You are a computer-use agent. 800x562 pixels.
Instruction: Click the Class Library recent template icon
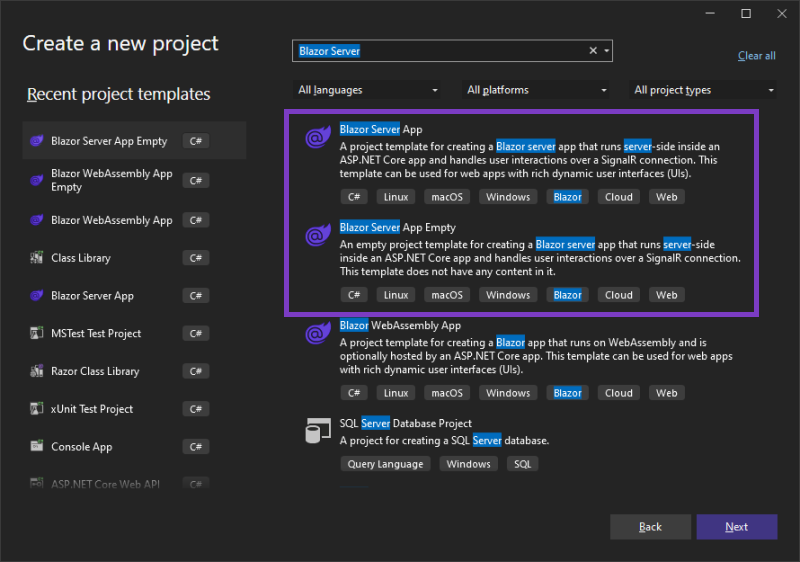click(x=37, y=258)
